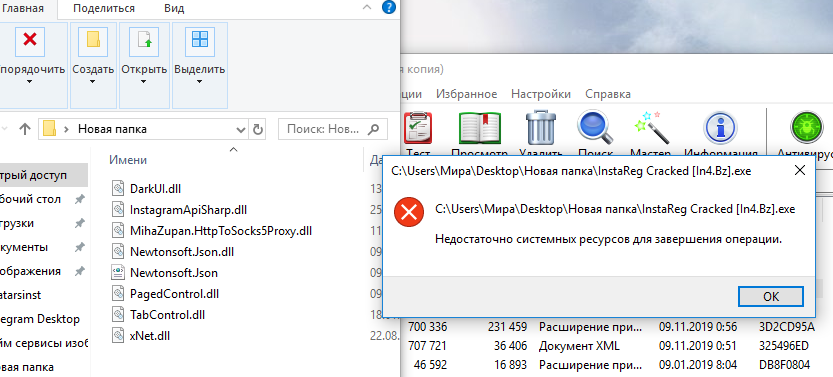The width and height of the screenshot is (833, 377).
Task: Open the Create dropdown arrow
Action: (x=93, y=82)
